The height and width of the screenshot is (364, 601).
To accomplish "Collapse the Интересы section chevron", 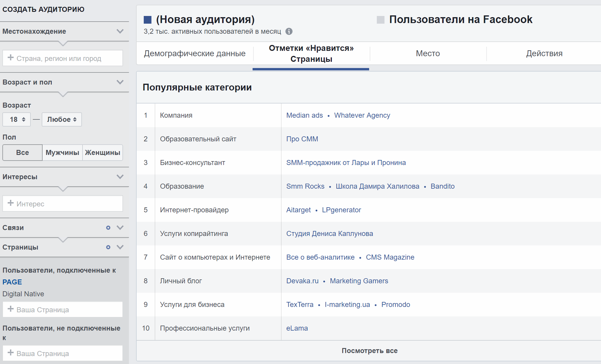I will [x=120, y=177].
